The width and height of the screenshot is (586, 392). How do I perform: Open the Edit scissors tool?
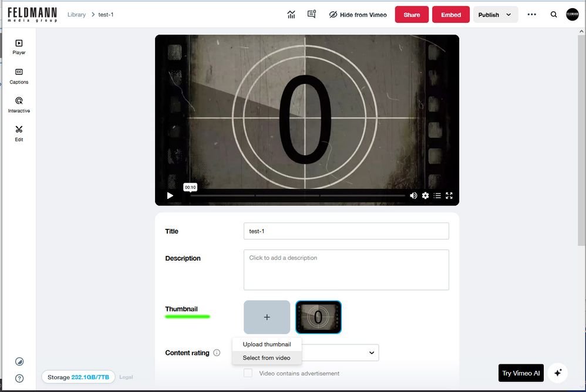19,133
